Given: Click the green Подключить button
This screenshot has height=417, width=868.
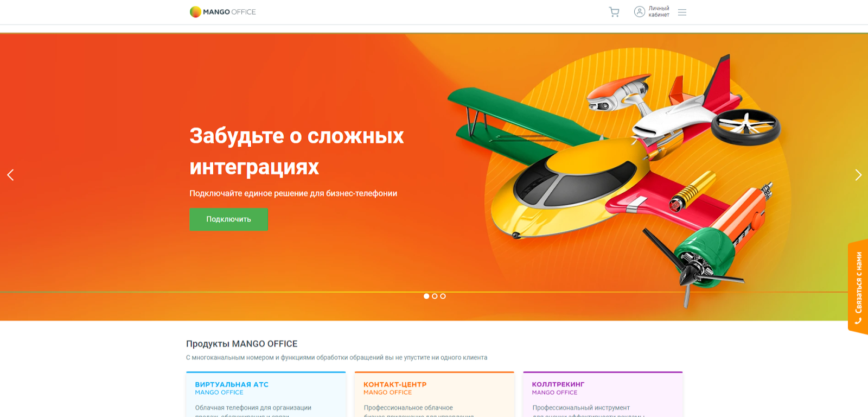Looking at the screenshot, I should 228,219.
